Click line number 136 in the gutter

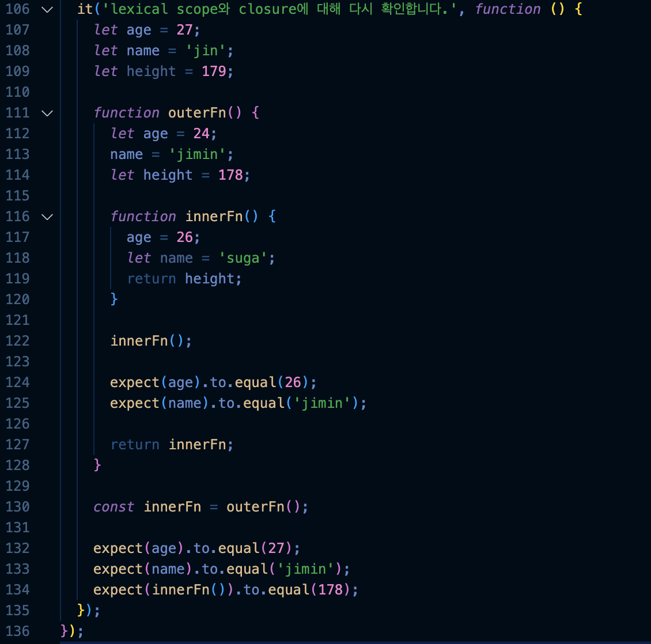point(17,631)
